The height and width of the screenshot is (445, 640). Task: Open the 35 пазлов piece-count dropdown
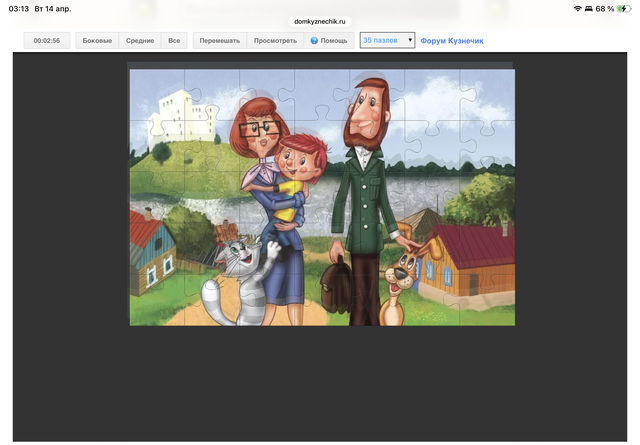[387, 41]
